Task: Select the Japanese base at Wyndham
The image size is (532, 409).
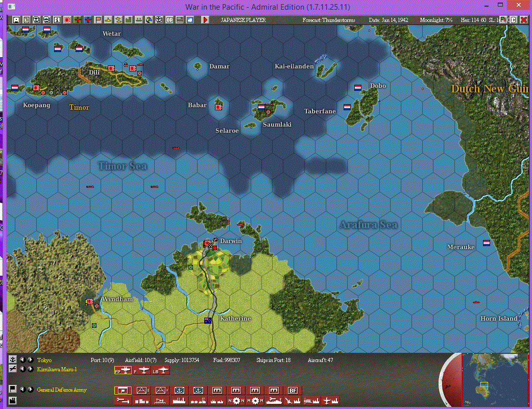Action: (x=89, y=301)
